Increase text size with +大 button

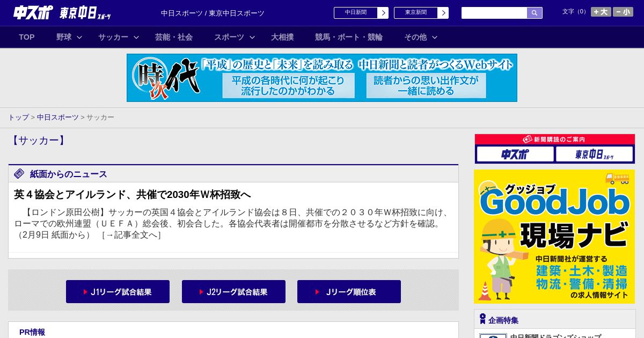pyautogui.click(x=601, y=12)
